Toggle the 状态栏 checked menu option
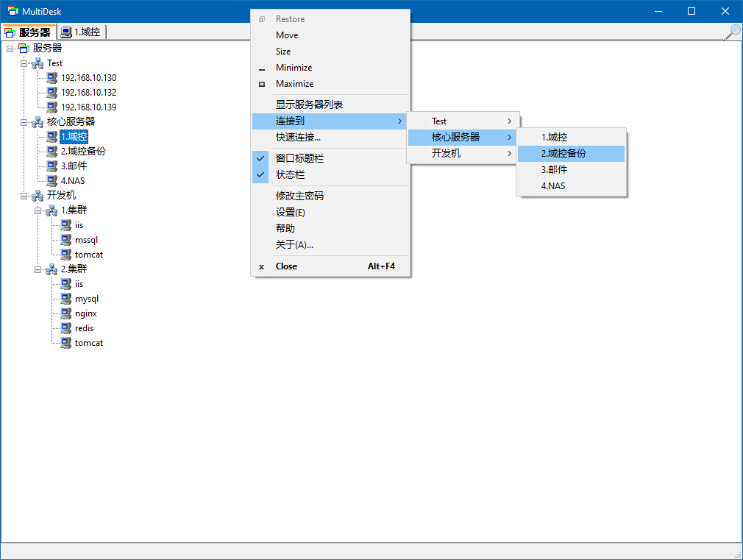Image resolution: width=743 pixels, height=560 pixels. click(x=290, y=175)
